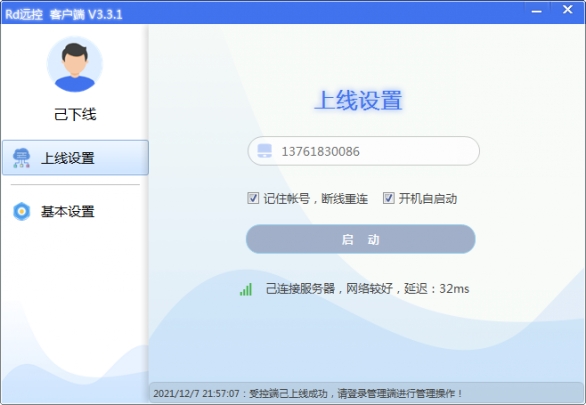
Task: Close the Rd远控 client window
Action: [567, 10]
